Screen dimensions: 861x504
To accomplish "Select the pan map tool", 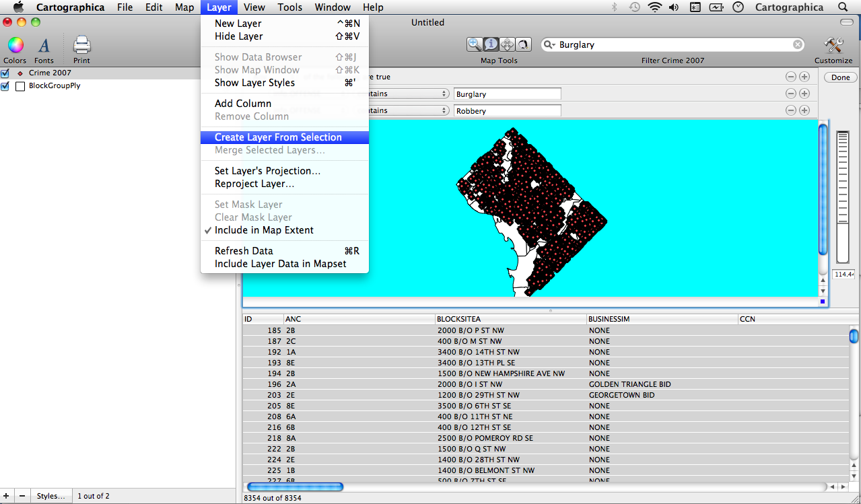I will [x=507, y=44].
